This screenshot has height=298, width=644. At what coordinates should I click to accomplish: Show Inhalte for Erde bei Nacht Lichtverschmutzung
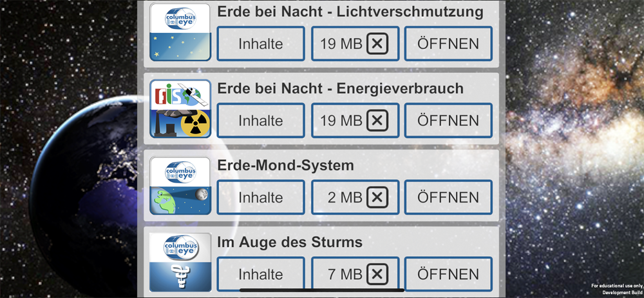261,44
